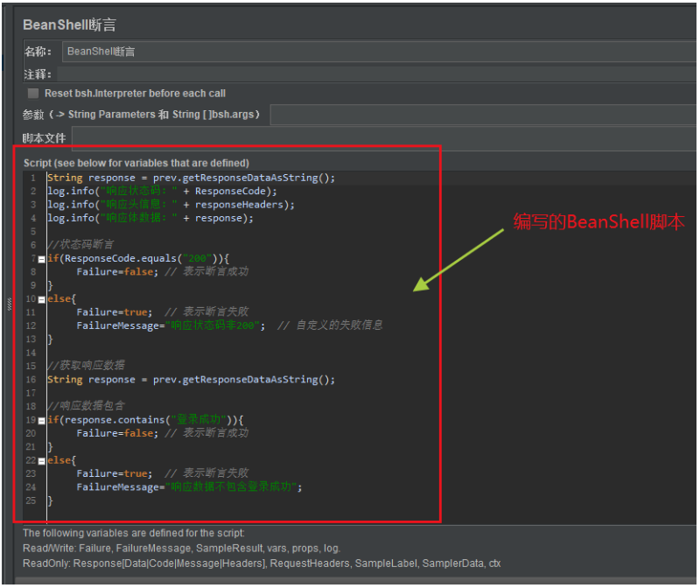Screen dimensions: 700x588
Task: Click the 参数 parameters input field
Action: [484, 115]
